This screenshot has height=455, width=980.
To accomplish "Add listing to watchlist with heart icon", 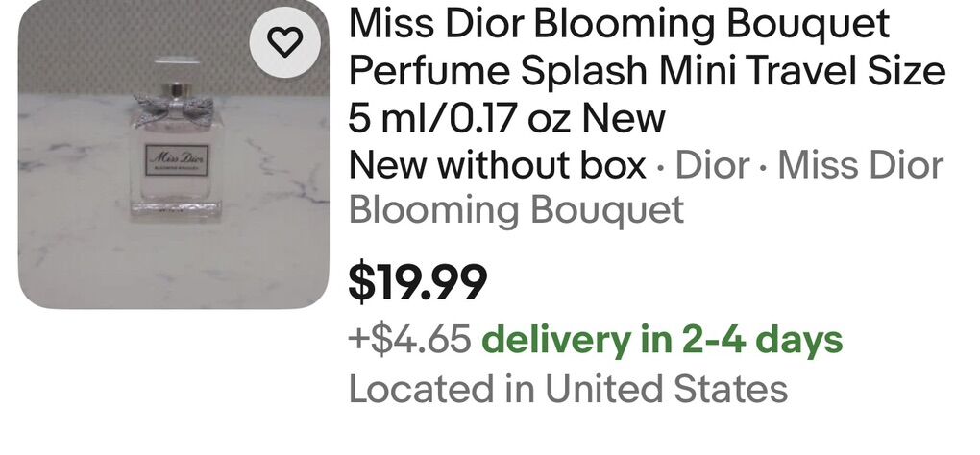I will [x=285, y=41].
